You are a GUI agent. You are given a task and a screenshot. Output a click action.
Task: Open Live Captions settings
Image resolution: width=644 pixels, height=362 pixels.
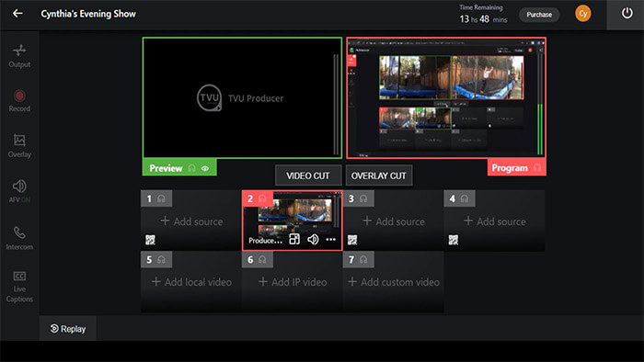(x=19, y=287)
